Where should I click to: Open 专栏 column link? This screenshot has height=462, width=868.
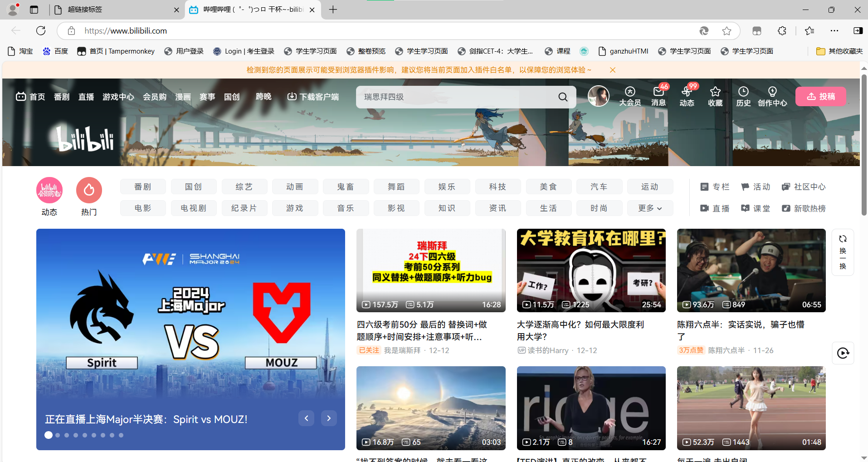pos(715,187)
